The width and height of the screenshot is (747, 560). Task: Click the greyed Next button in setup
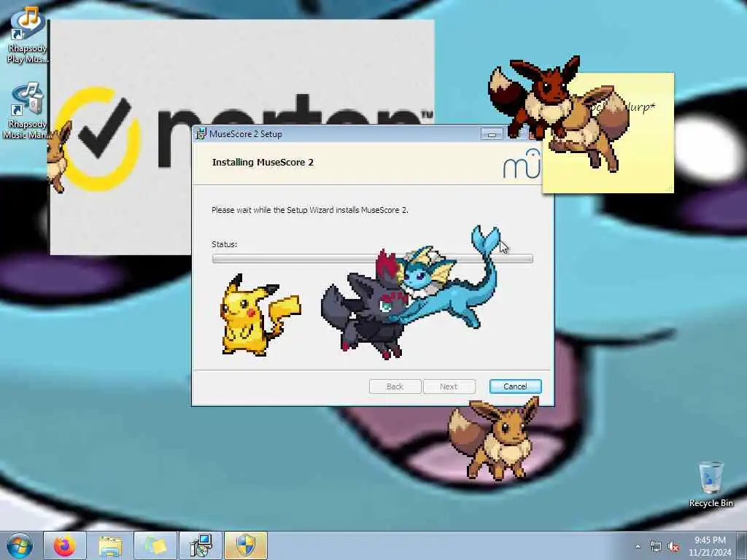(449, 386)
